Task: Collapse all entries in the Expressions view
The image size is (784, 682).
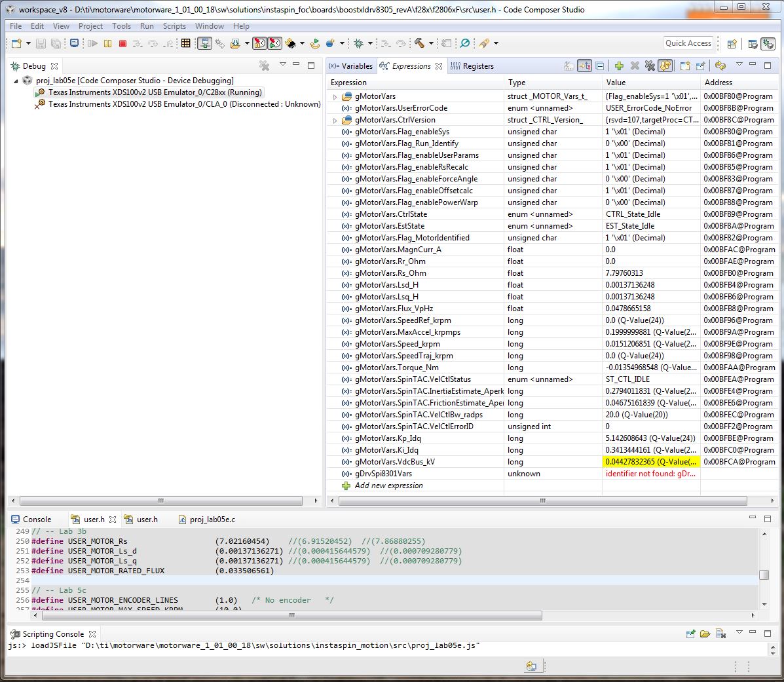Action: (x=599, y=65)
